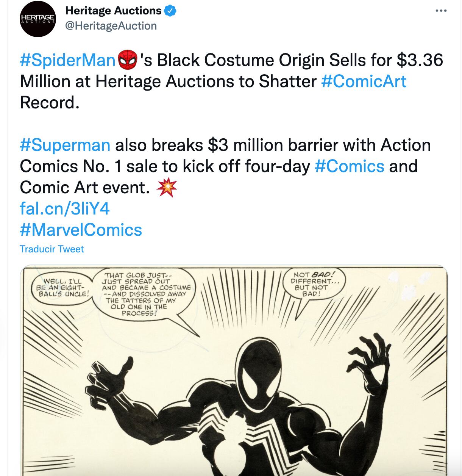The width and height of the screenshot is (462, 476).
Task: Click the "Eight-ball's uncle" speech bubble
Action: 62,288
